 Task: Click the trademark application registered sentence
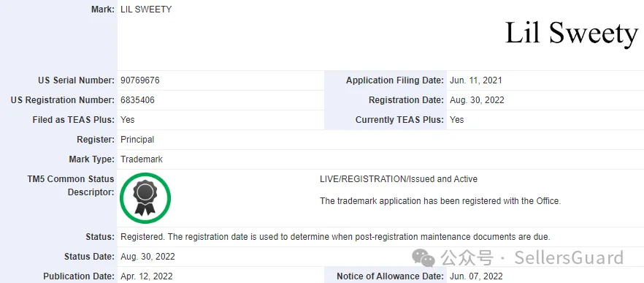440,201
